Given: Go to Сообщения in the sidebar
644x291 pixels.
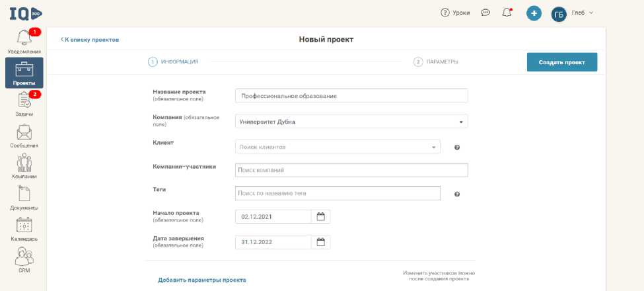Looking at the screenshot, I should click(24, 136).
